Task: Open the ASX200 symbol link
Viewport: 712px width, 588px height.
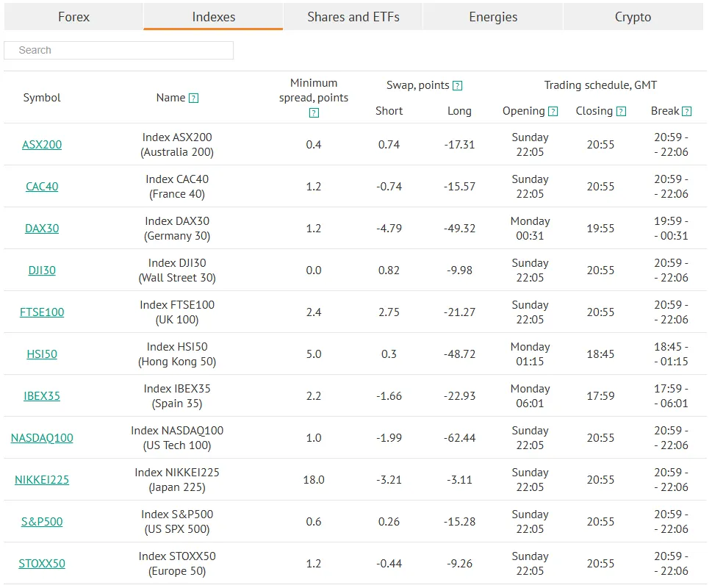Action: point(42,145)
